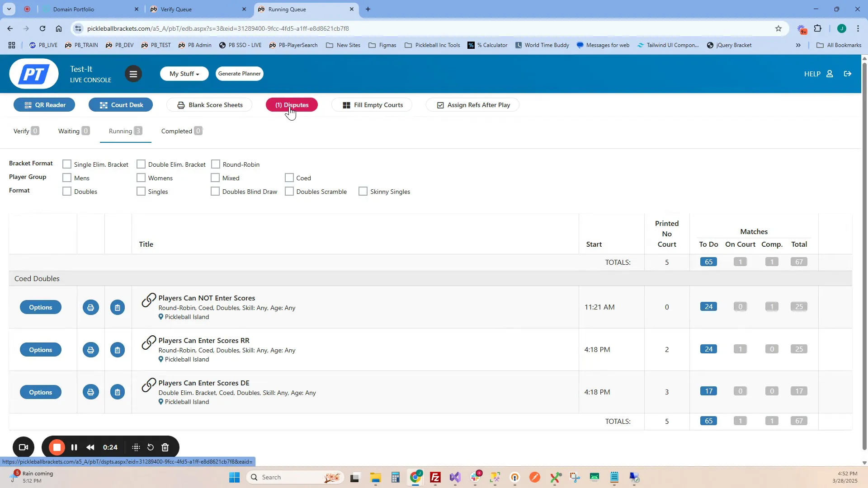Tick the Skinny Singles format checkbox

(363, 191)
